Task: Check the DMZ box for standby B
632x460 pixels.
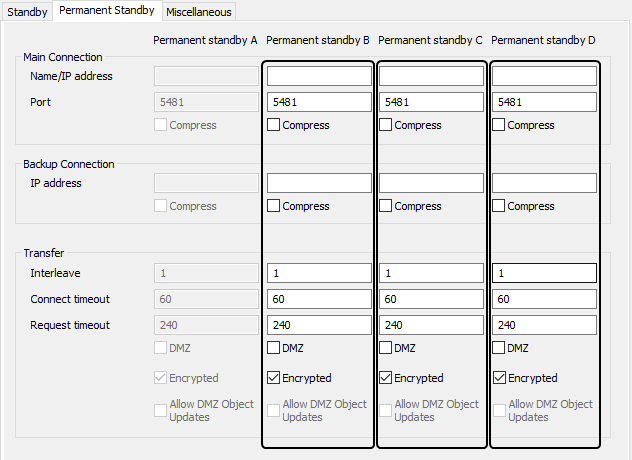Action: click(x=274, y=348)
